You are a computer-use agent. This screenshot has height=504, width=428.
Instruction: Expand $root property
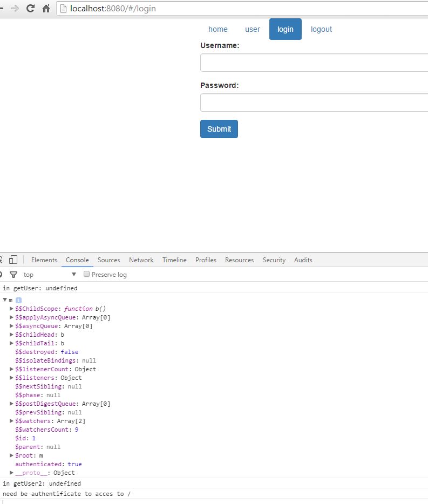pos(11,455)
